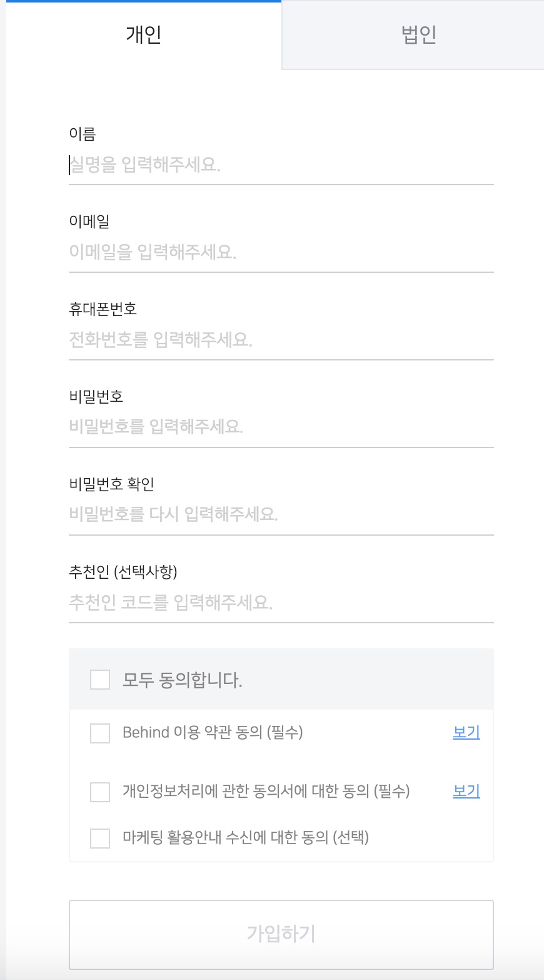Tick the Behind 이용 약관 동의 checkbox
The width and height of the screenshot is (544, 980).
(x=100, y=733)
